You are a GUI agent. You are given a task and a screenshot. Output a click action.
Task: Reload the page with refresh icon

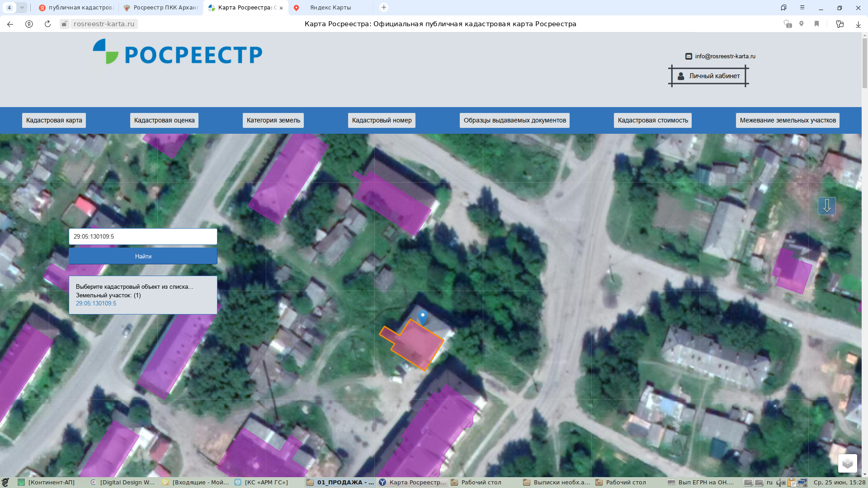(x=47, y=24)
